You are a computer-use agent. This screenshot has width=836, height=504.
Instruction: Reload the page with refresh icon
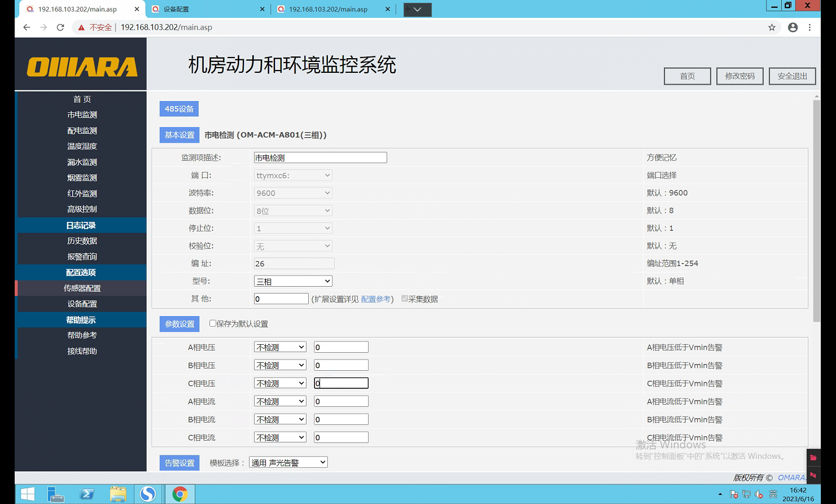[60, 27]
